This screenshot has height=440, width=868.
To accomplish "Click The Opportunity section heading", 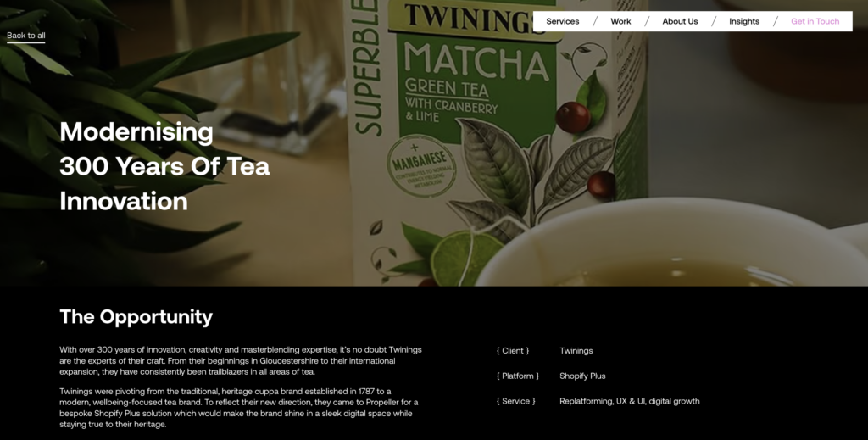I will [x=136, y=316].
